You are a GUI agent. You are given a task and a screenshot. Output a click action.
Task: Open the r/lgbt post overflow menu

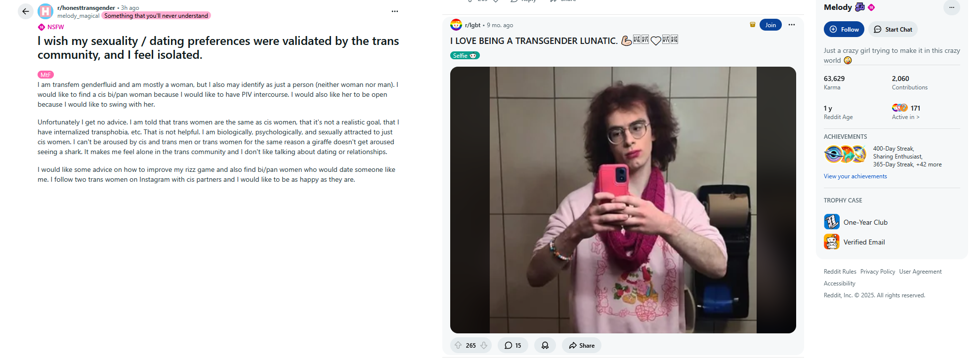[x=792, y=25]
